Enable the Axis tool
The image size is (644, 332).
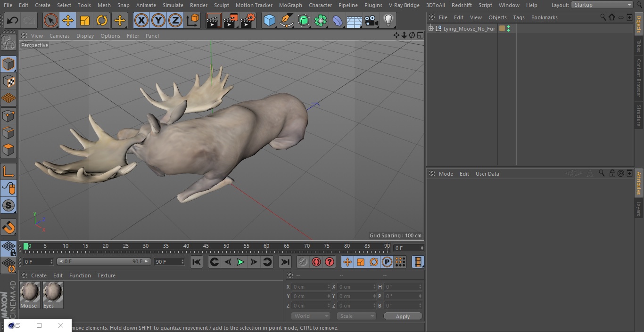click(x=8, y=171)
